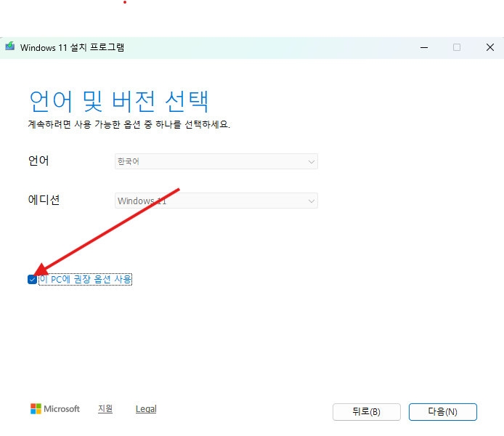
Task: Minimize the Windows 11 setup window
Action: pyautogui.click(x=424, y=47)
